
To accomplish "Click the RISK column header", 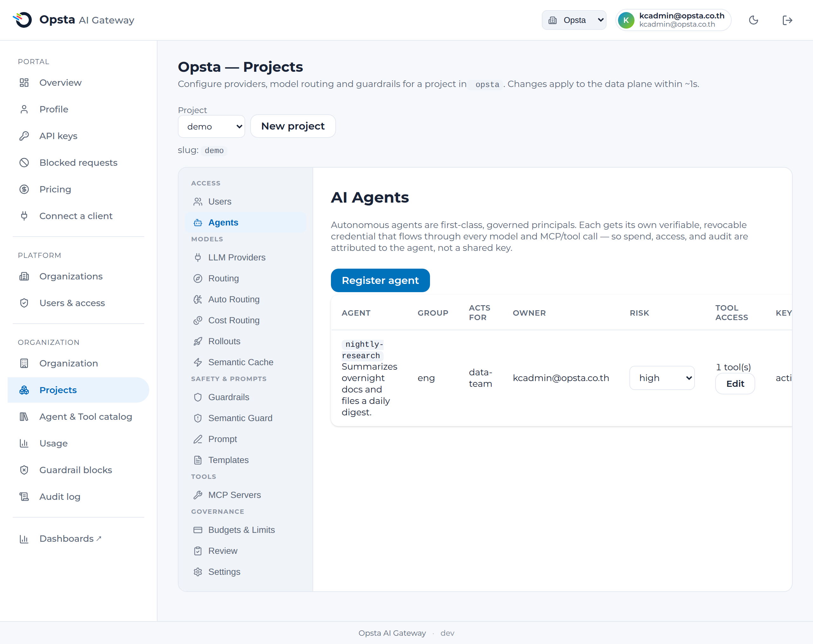I will (640, 313).
